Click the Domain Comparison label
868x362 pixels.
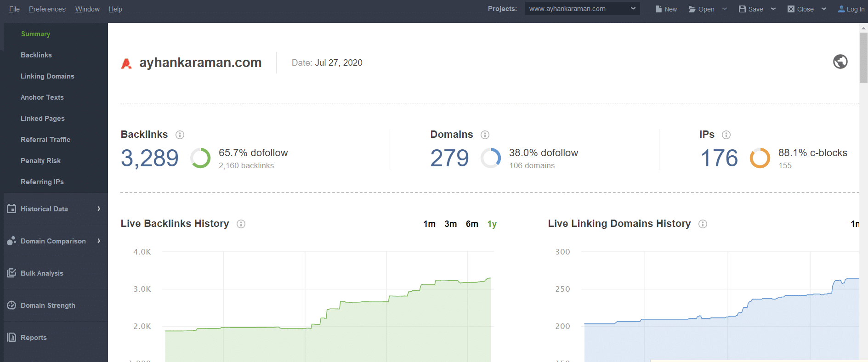tap(53, 241)
